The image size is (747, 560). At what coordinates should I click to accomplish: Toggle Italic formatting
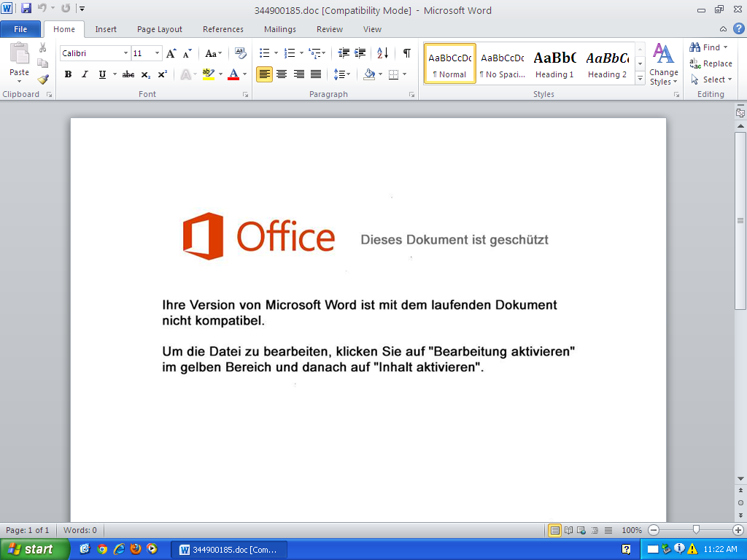pyautogui.click(x=85, y=74)
